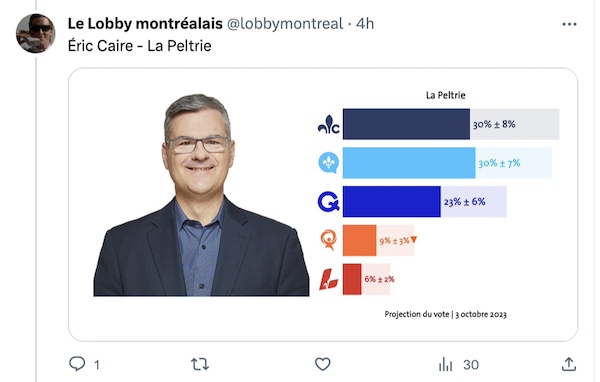The height and width of the screenshot is (382, 600).
Task: Open the @lobbymontreal handle link
Action: tap(285, 24)
